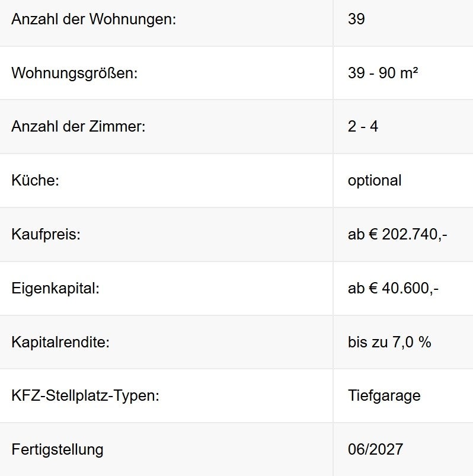The image size is (473, 476).
Task: Select the completion date '06/2027'
Action: point(375,449)
